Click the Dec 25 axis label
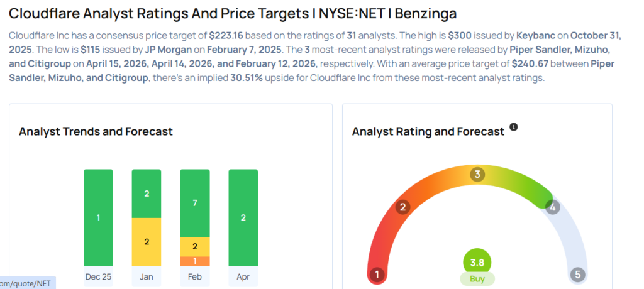Viewport: 644px width, 289px height. (98, 276)
